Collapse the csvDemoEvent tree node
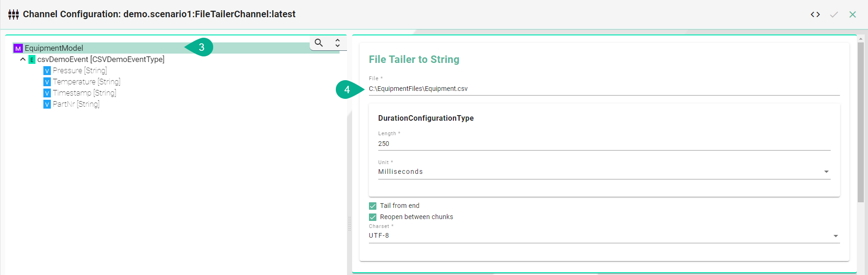The height and width of the screenshot is (275, 868). pos(23,60)
